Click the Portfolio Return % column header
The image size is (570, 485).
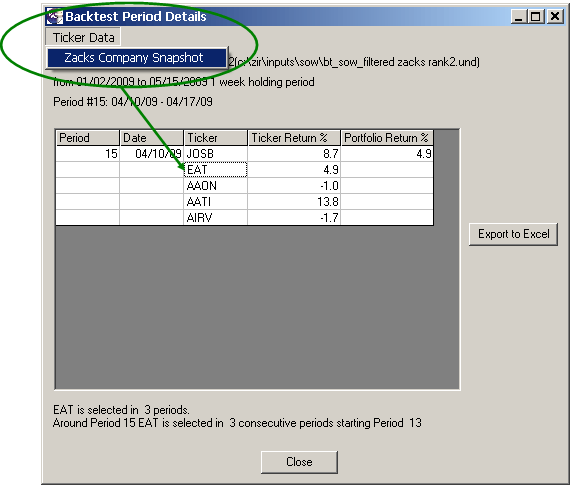pyautogui.click(x=387, y=138)
